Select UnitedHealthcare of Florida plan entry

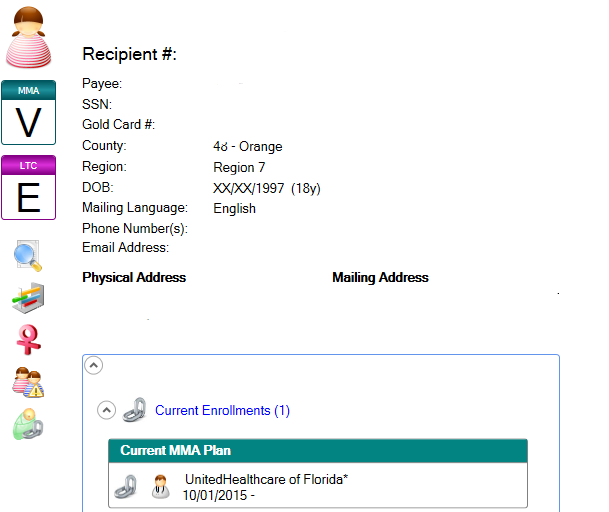(266, 480)
